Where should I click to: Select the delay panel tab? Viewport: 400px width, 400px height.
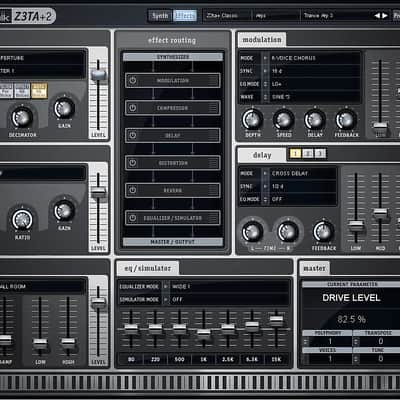pyautogui.click(x=262, y=155)
